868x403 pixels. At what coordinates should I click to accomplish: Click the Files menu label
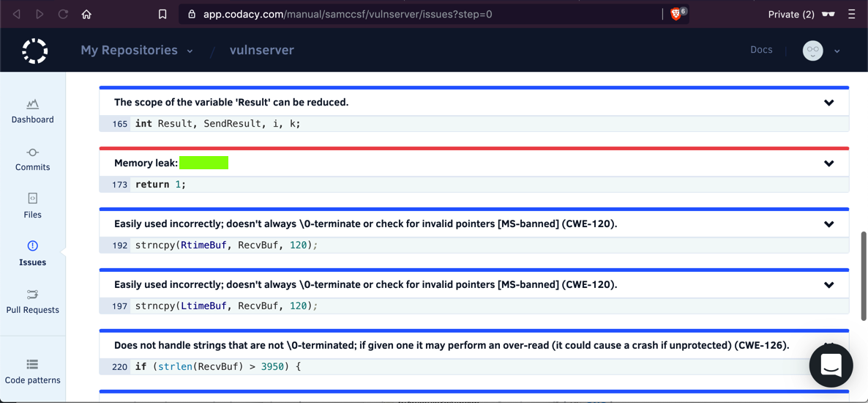pos(33,215)
